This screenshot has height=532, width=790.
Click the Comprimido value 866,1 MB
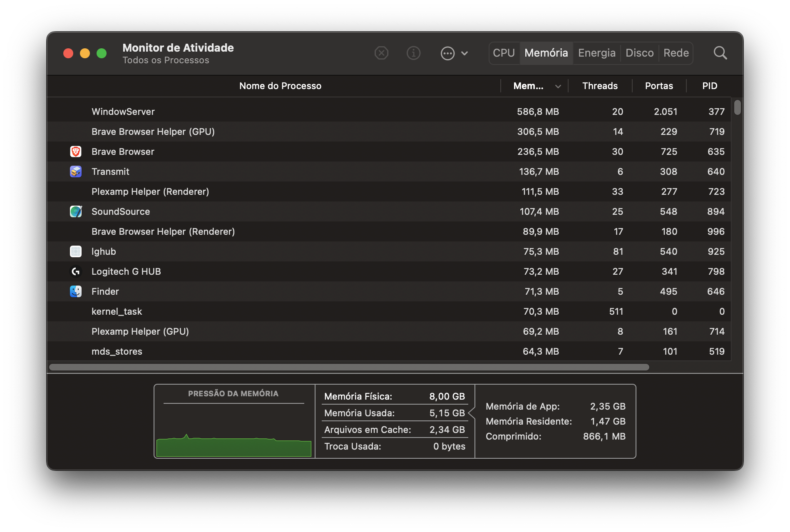(x=604, y=436)
